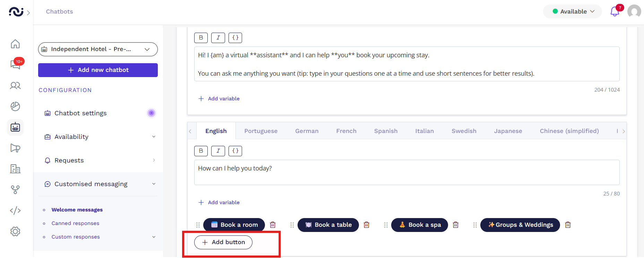Open the settings gear in sidebar
The image size is (644, 258).
coord(15,231)
